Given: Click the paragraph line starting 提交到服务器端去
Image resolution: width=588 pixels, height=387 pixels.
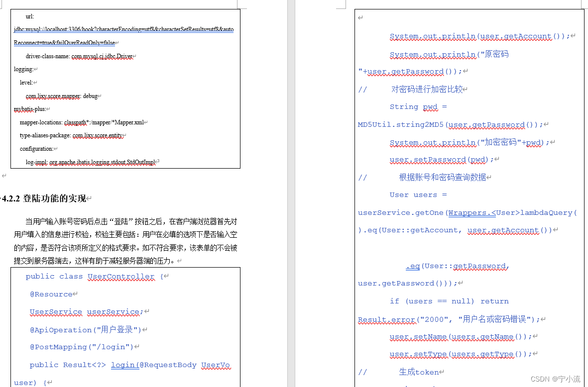Looking at the screenshot, I should 95,261.
